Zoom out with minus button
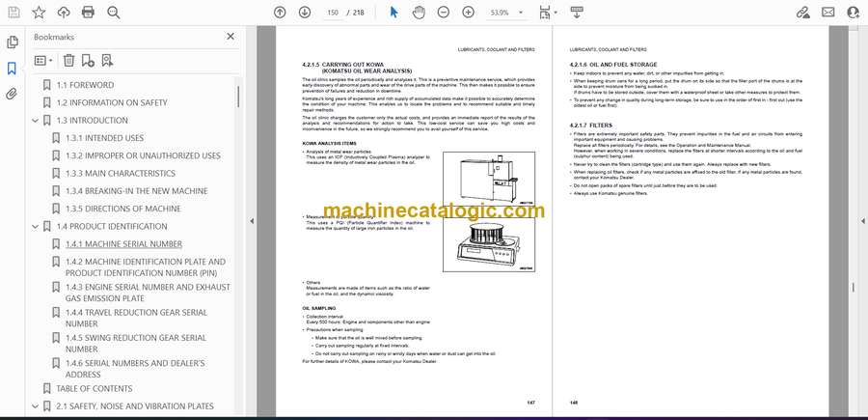The height and width of the screenshot is (420, 868). click(444, 13)
